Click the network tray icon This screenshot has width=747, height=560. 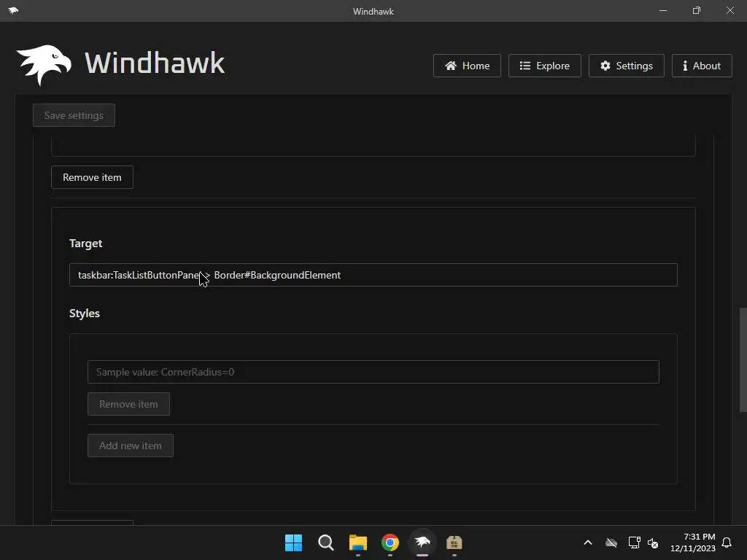coord(634,542)
